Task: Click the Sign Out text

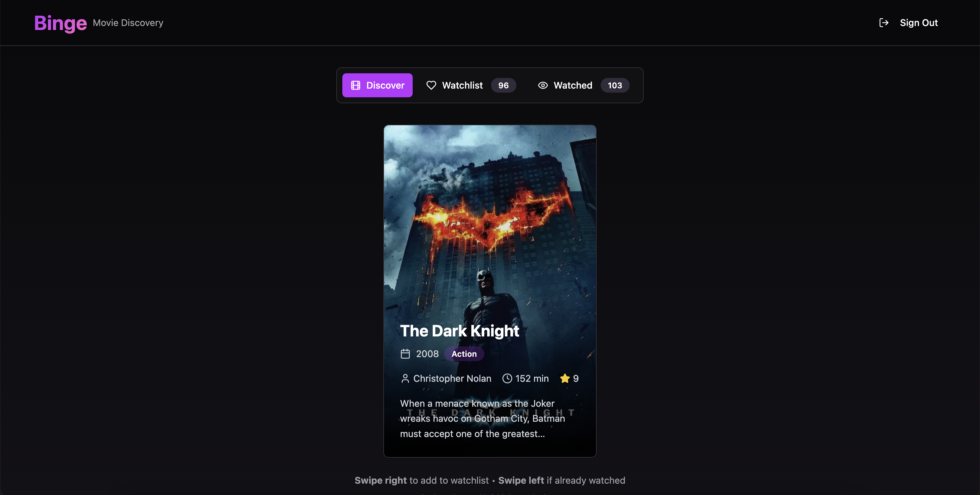Action: click(x=918, y=23)
